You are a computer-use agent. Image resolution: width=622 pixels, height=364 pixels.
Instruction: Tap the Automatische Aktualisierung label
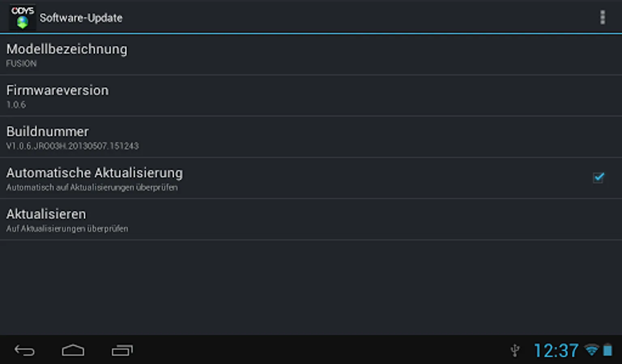coord(94,173)
